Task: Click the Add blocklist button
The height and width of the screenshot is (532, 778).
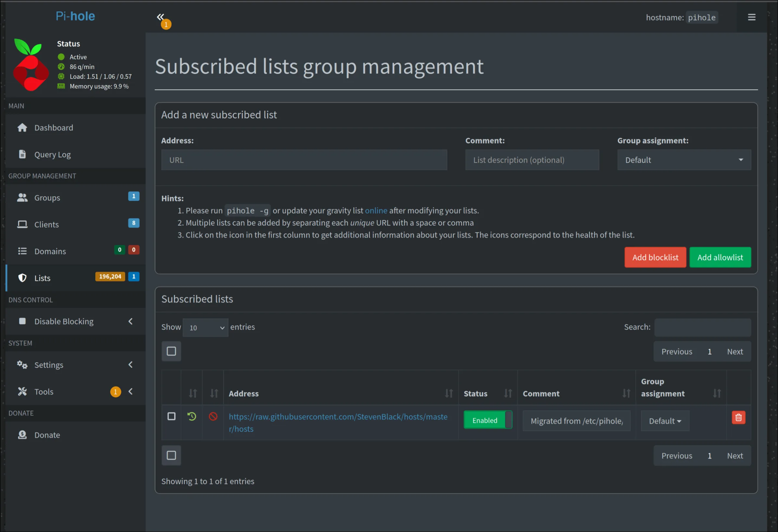Action: [x=655, y=257]
